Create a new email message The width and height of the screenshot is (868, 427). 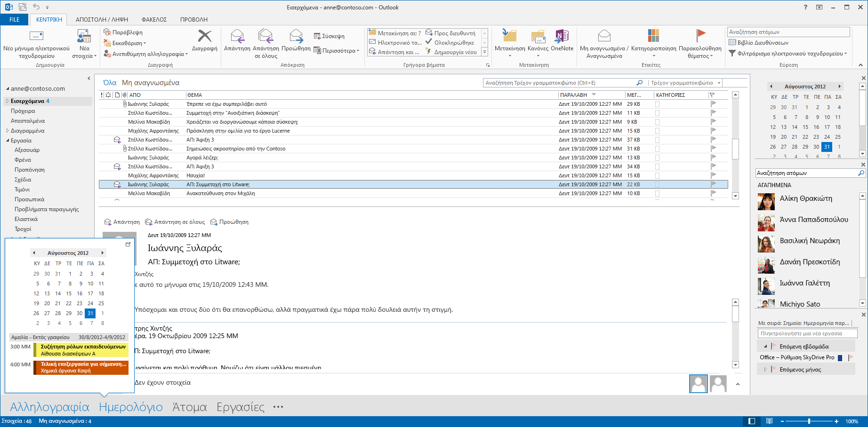[x=36, y=44]
